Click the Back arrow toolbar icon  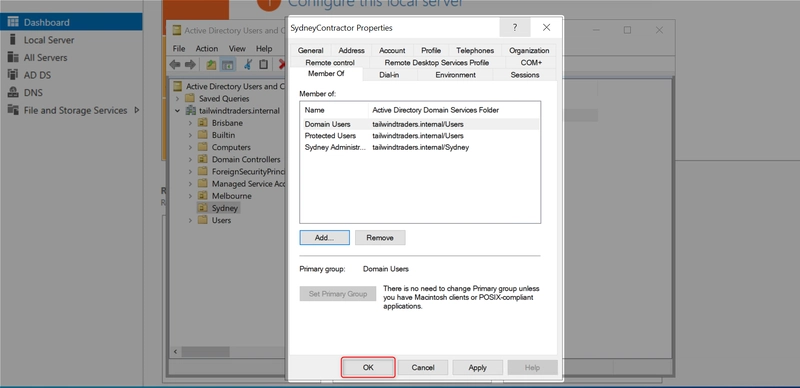click(175, 64)
